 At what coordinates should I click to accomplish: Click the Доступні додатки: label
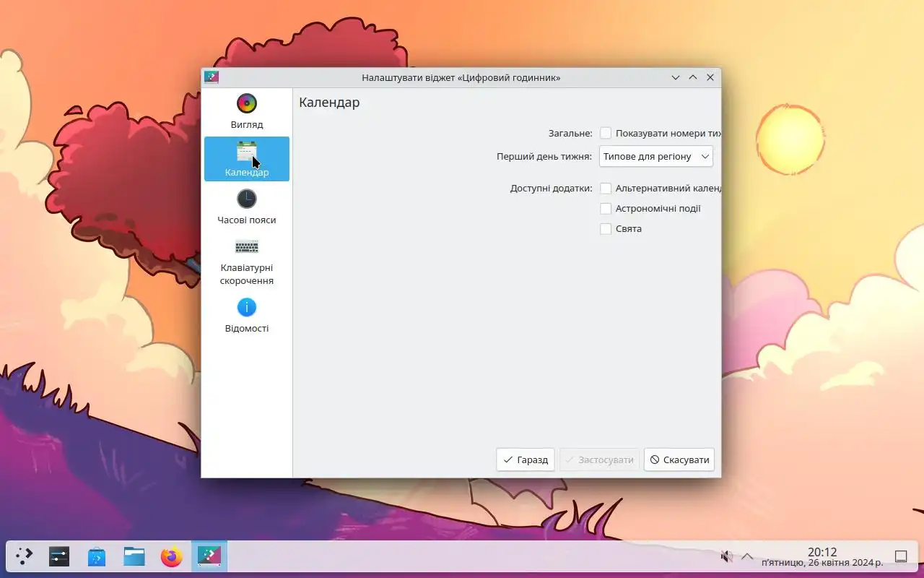(552, 188)
